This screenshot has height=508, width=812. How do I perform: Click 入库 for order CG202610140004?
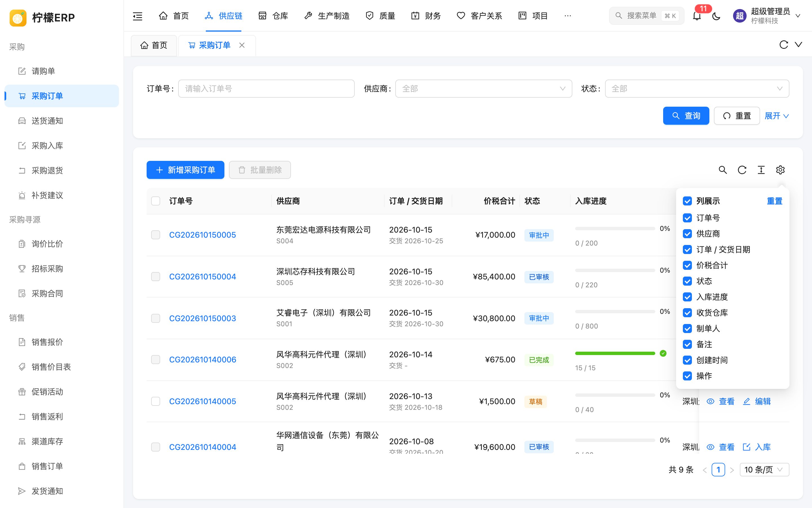tap(757, 447)
